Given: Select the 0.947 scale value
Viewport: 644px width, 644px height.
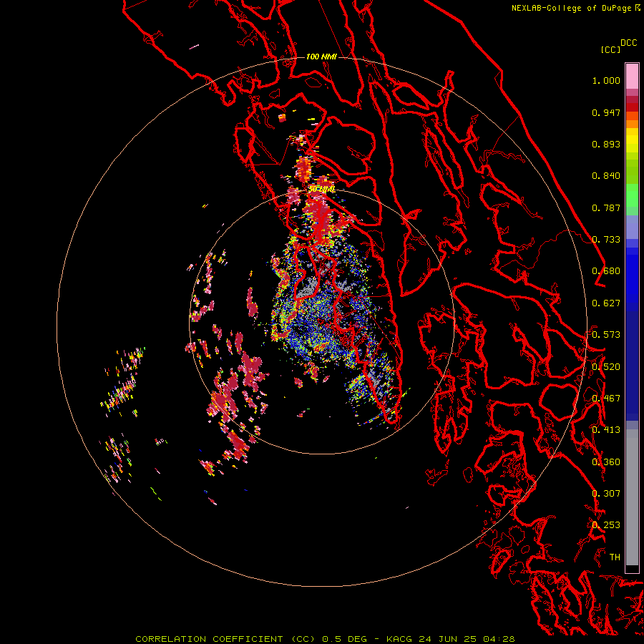Looking at the screenshot, I should [x=606, y=112].
